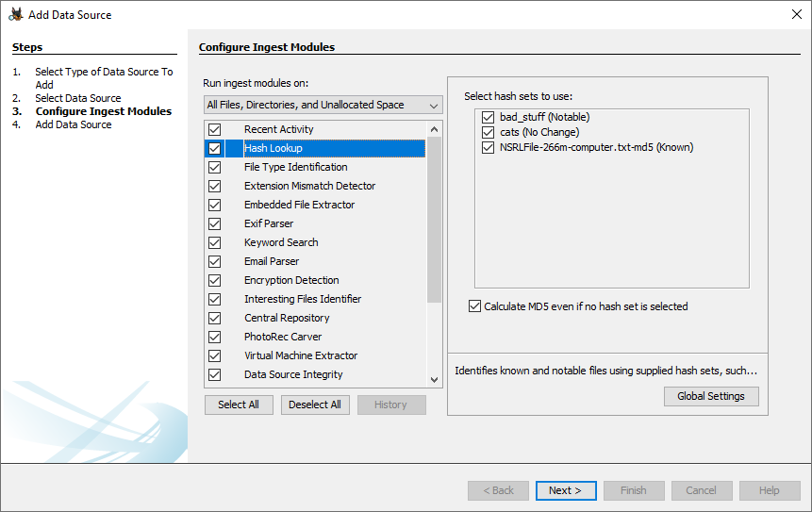The width and height of the screenshot is (812, 512).
Task: Click Next to continue the wizard
Action: pyautogui.click(x=565, y=490)
